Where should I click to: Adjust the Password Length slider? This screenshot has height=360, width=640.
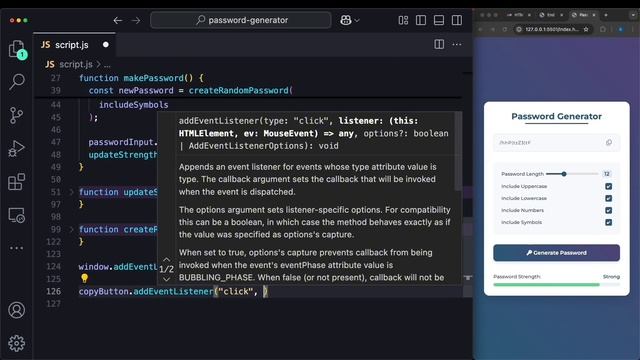coord(572,174)
